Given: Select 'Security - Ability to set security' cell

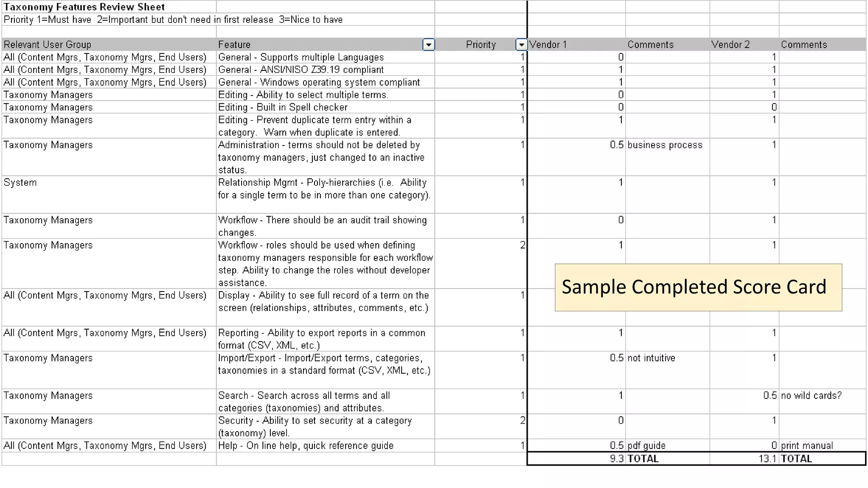Looking at the screenshot, I should point(325,427).
